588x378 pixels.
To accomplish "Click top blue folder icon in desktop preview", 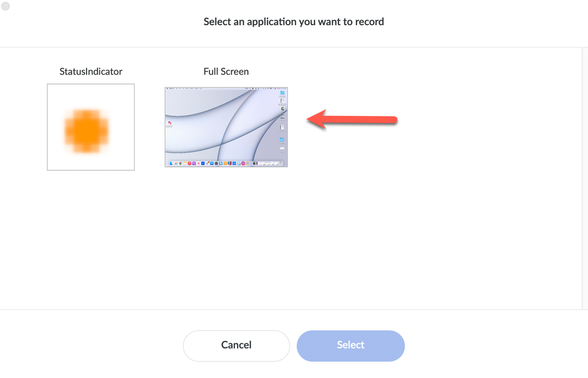I will pos(283,93).
